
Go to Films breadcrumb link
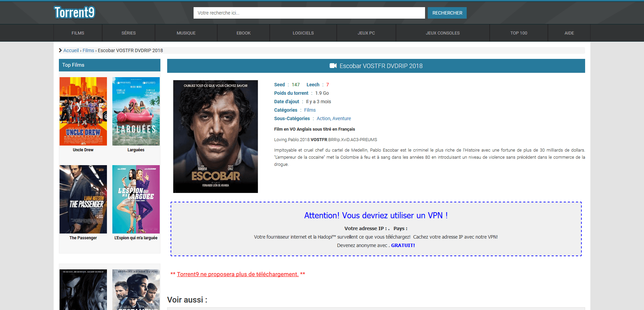click(x=88, y=50)
